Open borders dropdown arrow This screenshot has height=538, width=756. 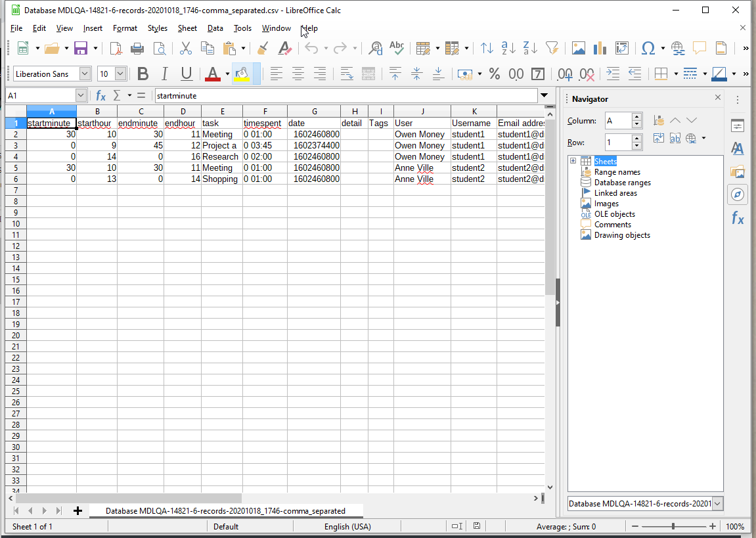(675, 74)
